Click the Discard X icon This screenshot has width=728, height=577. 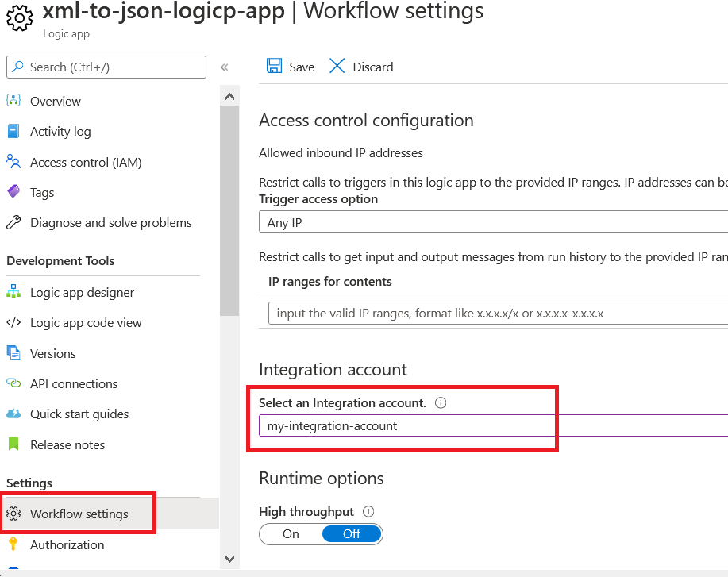pos(337,66)
